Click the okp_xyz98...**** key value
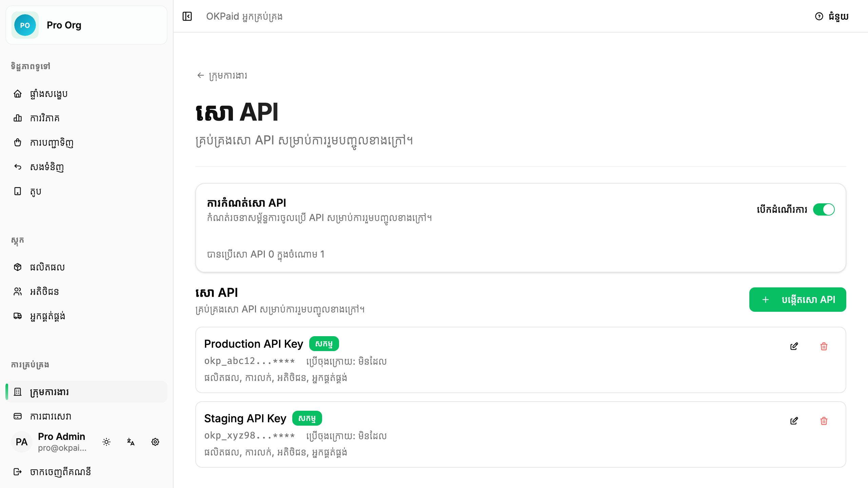Image resolution: width=868 pixels, height=488 pixels. pyautogui.click(x=250, y=435)
